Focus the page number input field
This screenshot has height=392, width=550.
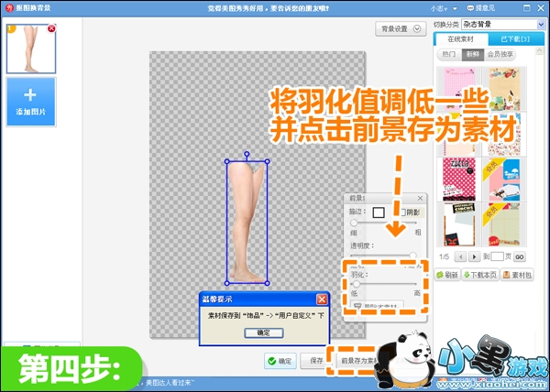point(497,256)
